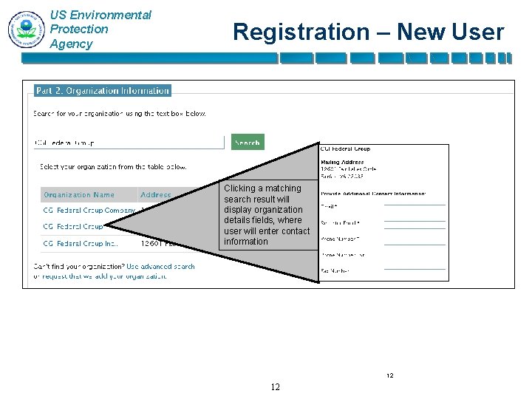Select the CG Federal Group result

coord(73,226)
